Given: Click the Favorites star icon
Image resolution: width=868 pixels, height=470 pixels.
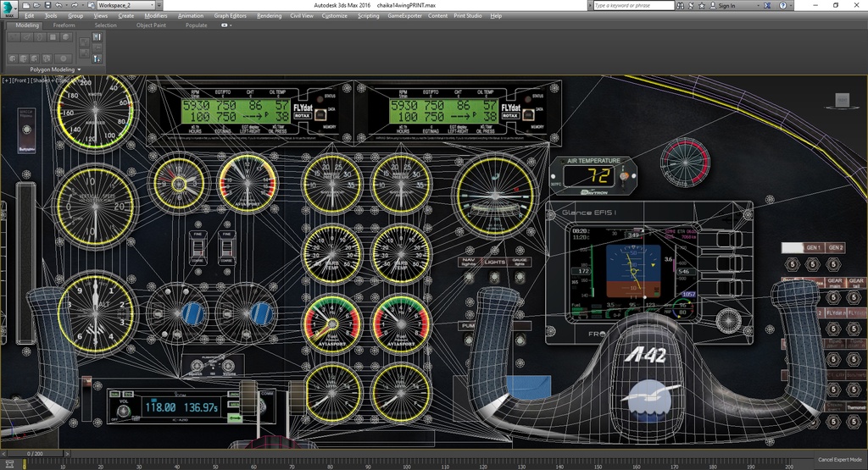Looking at the screenshot, I should pos(701,6).
